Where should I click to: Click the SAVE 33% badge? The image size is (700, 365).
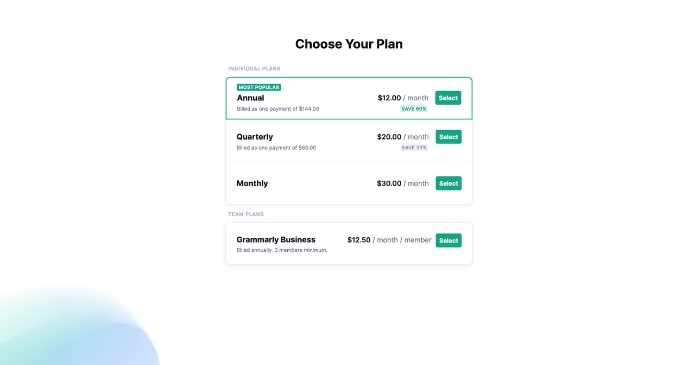pyautogui.click(x=414, y=148)
